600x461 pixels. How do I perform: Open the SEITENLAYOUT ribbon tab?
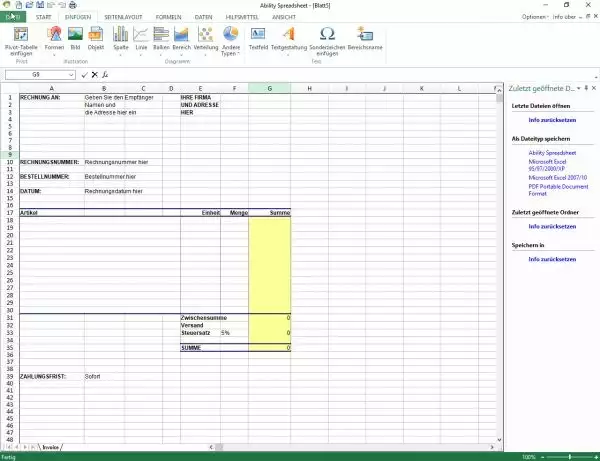point(124,17)
